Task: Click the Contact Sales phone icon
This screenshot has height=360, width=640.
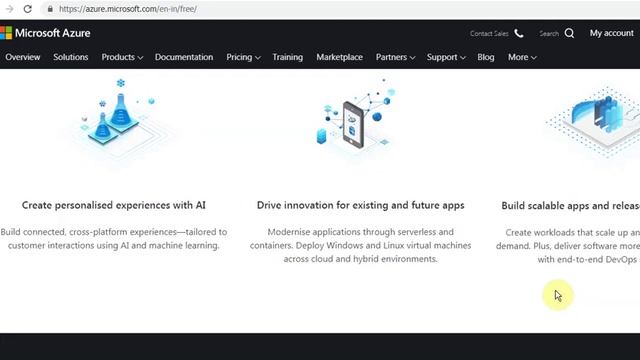Action: tap(519, 33)
